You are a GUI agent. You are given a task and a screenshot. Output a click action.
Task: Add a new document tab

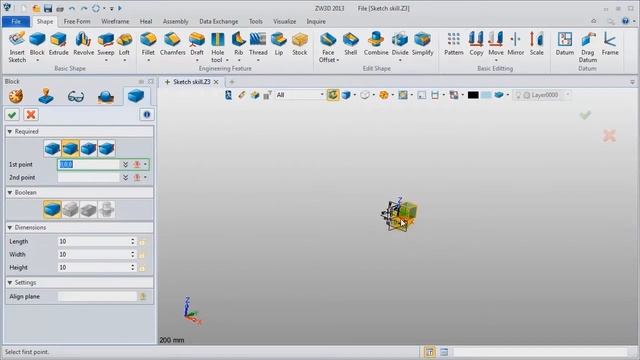point(231,82)
